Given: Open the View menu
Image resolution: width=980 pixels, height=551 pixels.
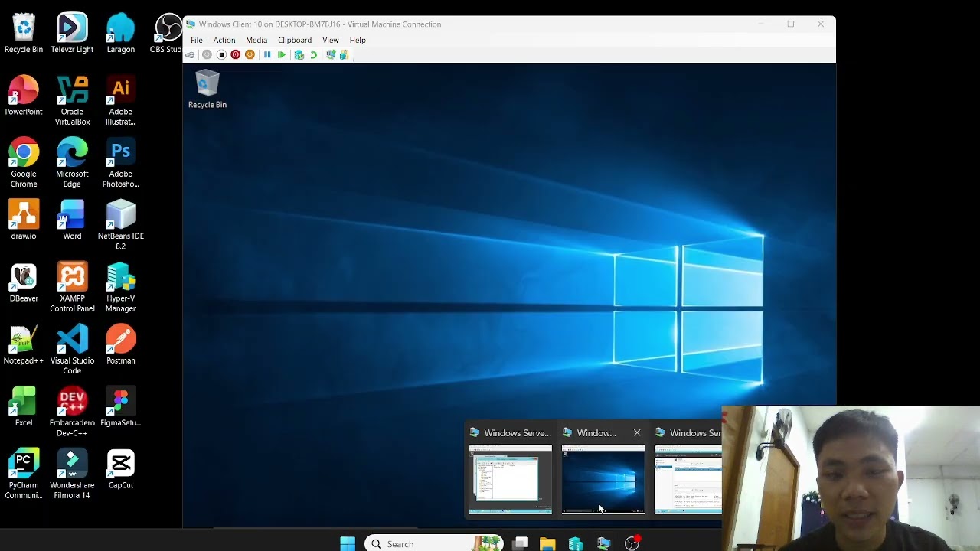Looking at the screenshot, I should [x=331, y=40].
